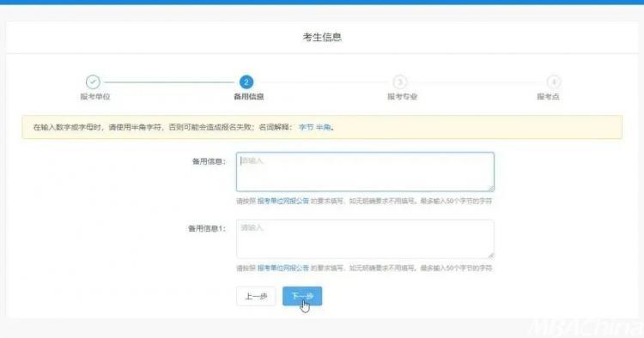Open 报考单位网报公告 link under first text area
This screenshot has height=338, width=644.
click(x=283, y=201)
